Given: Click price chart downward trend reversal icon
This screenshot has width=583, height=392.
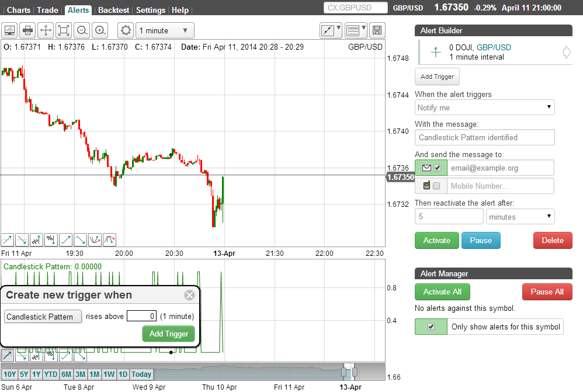Looking at the screenshot, I should (x=80, y=240).
